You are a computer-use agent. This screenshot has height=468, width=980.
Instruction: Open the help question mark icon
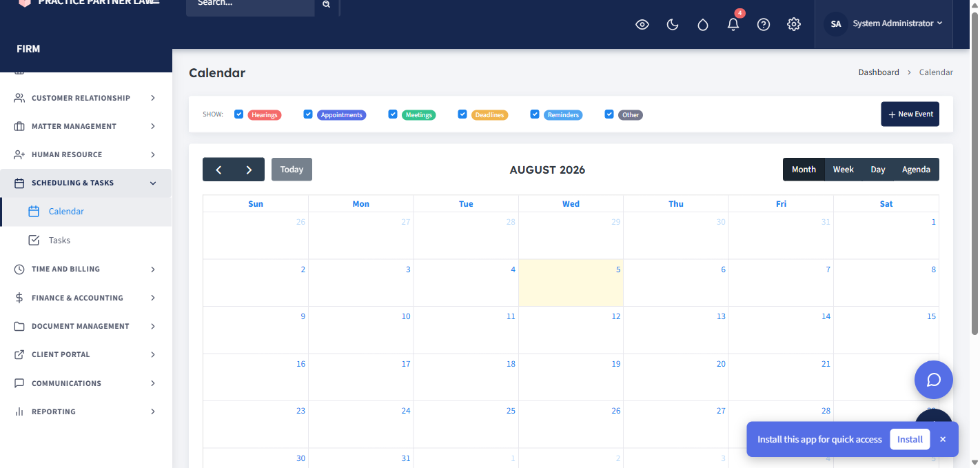[764, 25]
